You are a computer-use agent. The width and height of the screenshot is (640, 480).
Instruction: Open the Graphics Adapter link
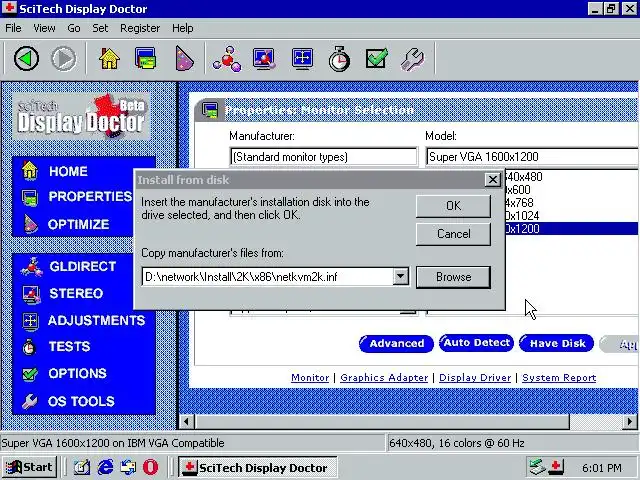(x=384, y=378)
